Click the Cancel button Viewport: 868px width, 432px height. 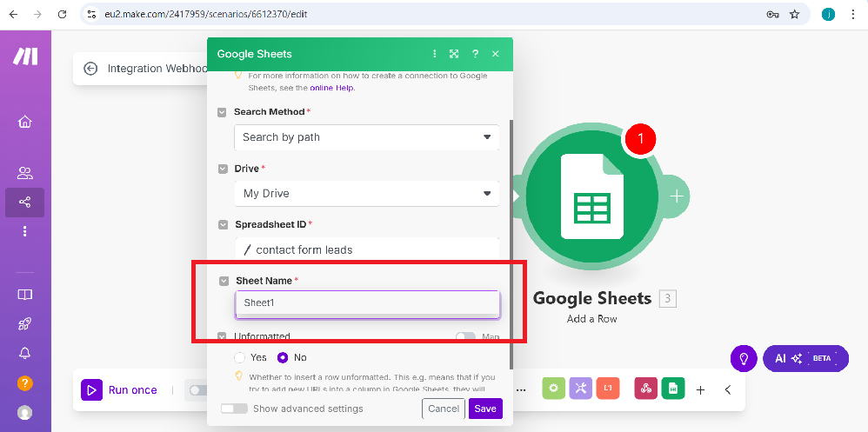443,409
